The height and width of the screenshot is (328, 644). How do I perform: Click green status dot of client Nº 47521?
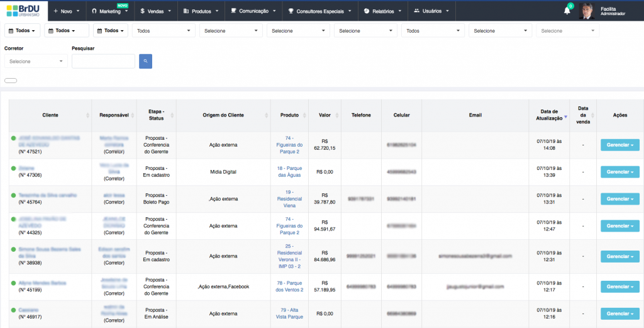pos(13,138)
